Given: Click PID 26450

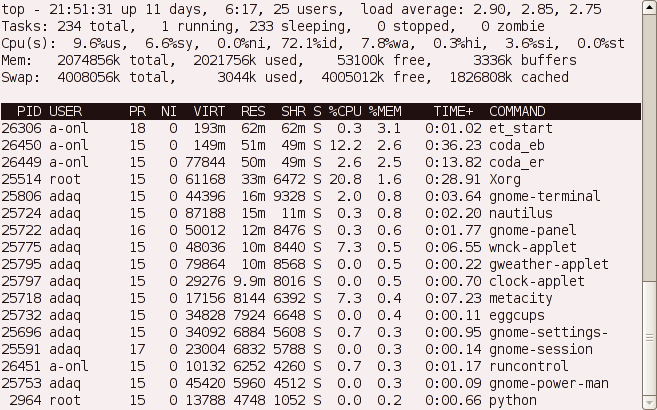Looking at the screenshot, I should point(21,145).
